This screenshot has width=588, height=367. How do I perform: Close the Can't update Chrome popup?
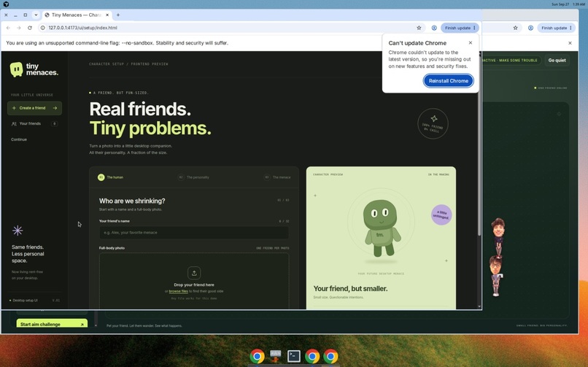471,43
